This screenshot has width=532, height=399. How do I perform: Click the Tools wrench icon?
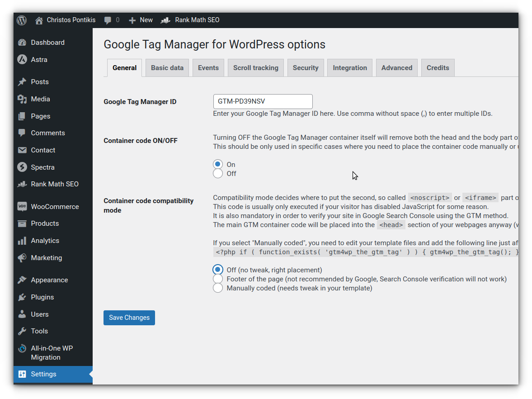click(22, 331)
